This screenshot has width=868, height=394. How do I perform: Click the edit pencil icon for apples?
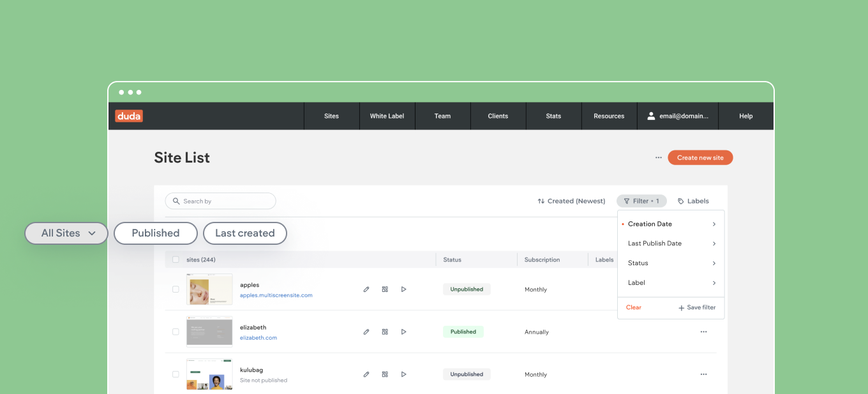tap(366, 289)
